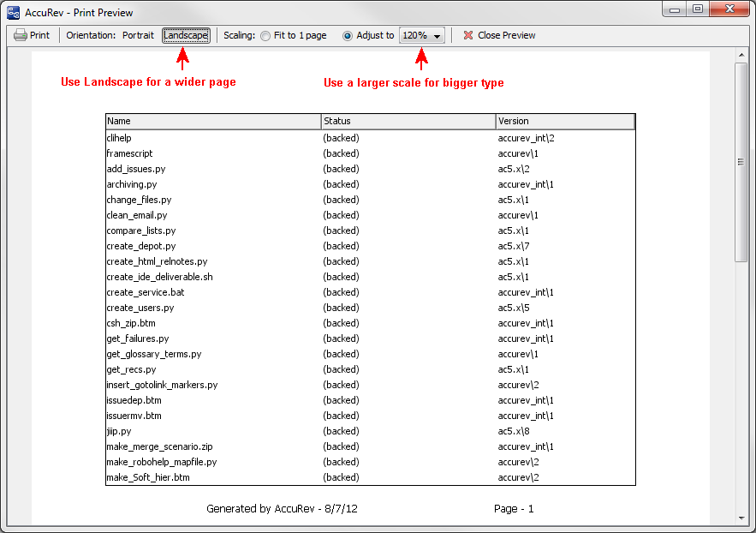Click the create_depot.py row
756x533 pixels.
(141, 246)
